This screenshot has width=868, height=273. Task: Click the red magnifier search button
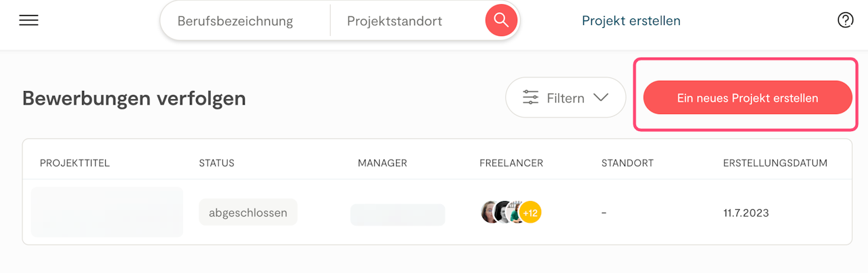coord(501,20)
